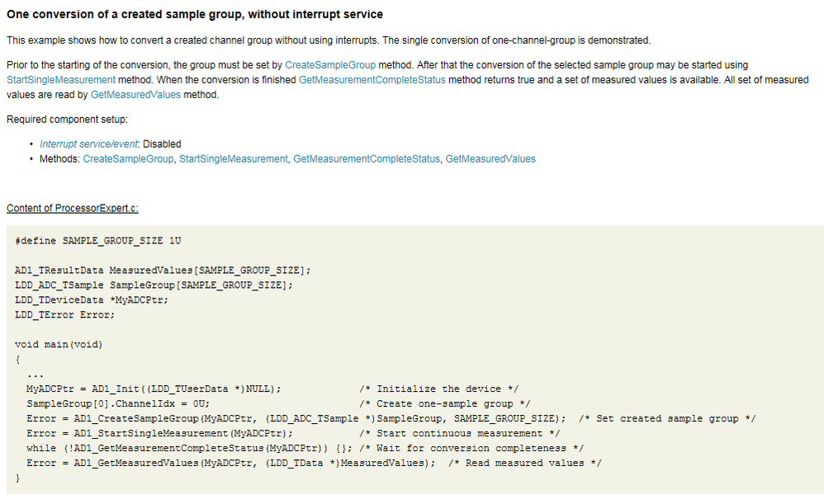This screenshot has height=504, width=824.
Task: Open CreateSampleGroup link in the description paragraph
Action: pyautogui.click(x=329, y=64)
